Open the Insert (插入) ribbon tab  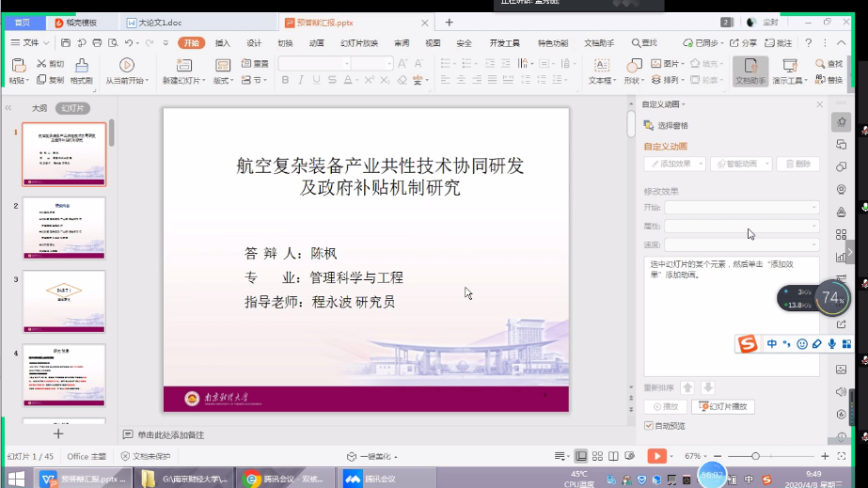coord(222,42)
